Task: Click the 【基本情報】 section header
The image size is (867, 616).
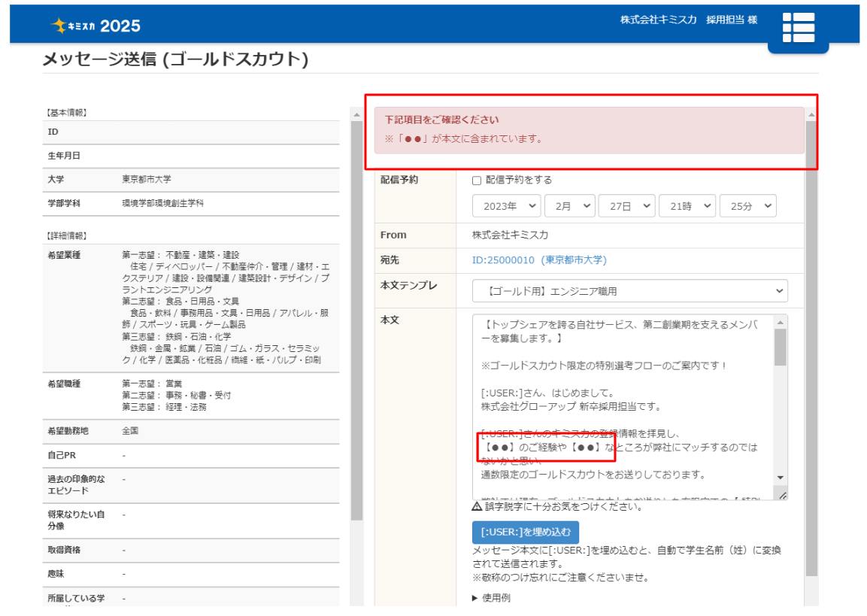Action: pos(66,112)
